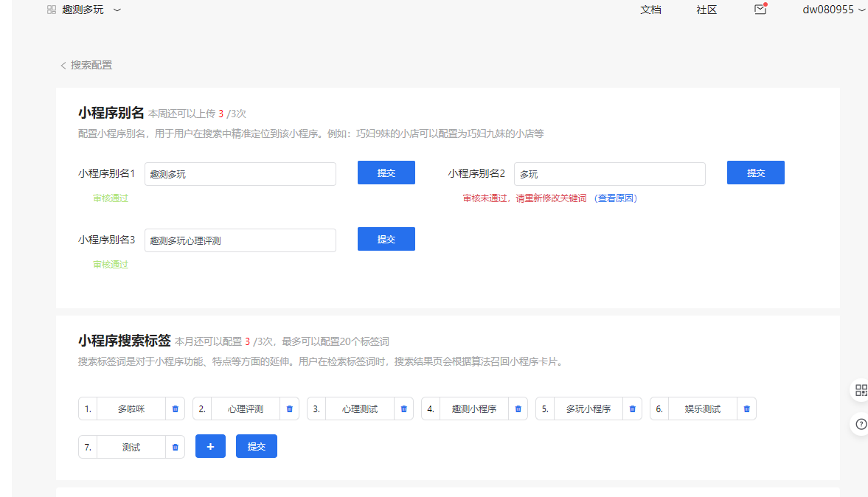The width and height of the screenshot is (868, 497).
Task: Click the 审核未通过，请重新修改关键词 message
Action: click(x=524, y=198)
